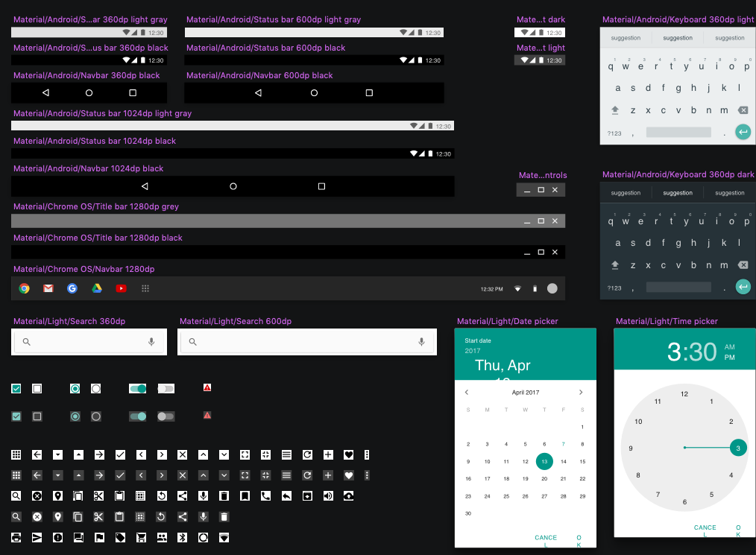Click inside the 600dp search input field
The width and height of the screenshot is (756, 555).
coord(306,342)
